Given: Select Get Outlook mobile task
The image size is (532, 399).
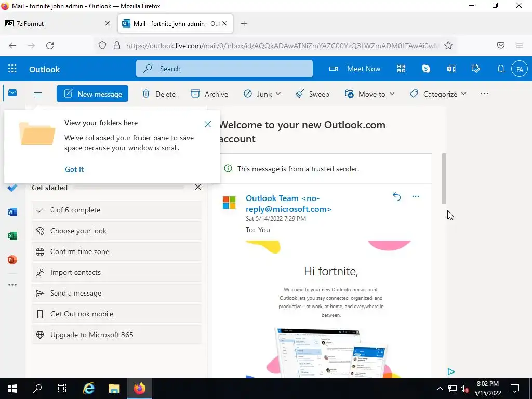Looking at the screenshot, I should (x=116, y=314).
